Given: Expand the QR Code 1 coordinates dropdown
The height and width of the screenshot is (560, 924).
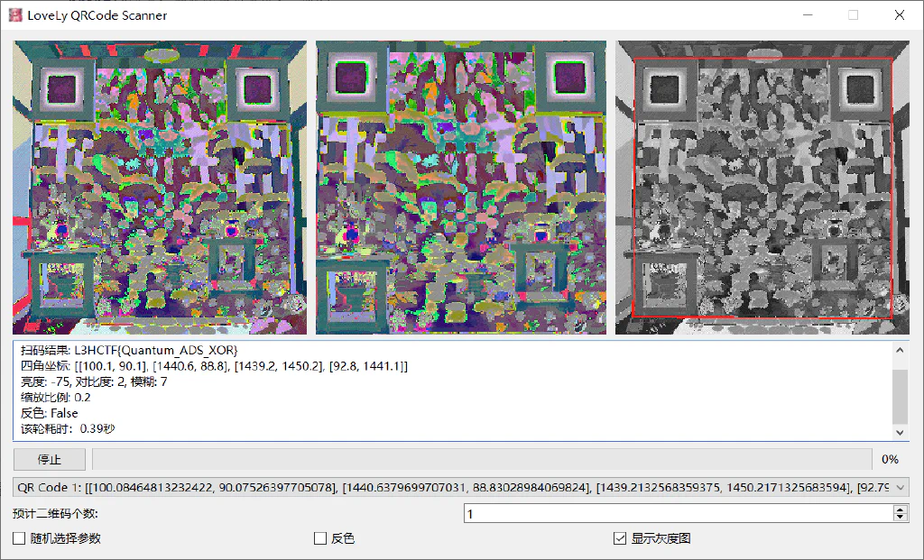Looking at the screenshot, I should pyautogui.click(x=900, y=488).
